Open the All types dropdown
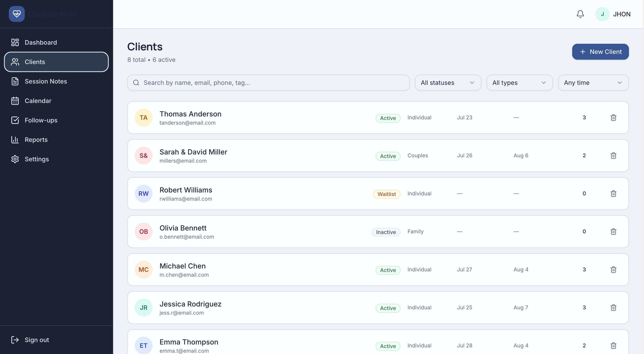644x354 pixels. click(519, 83)
